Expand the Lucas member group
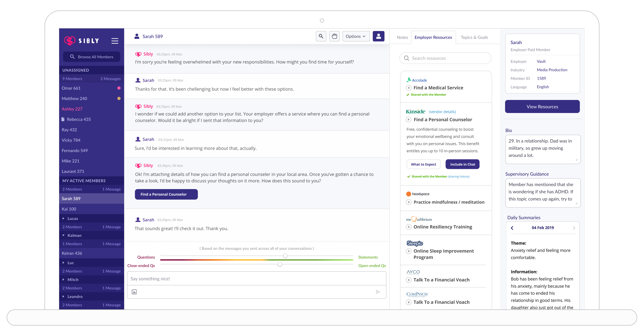This screenshot has height=336, width=644. pos(63,218)
